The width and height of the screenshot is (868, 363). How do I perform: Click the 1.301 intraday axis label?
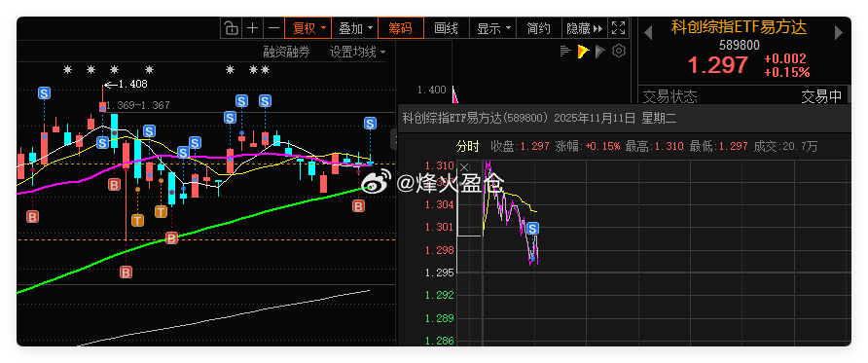coord(439,227)
